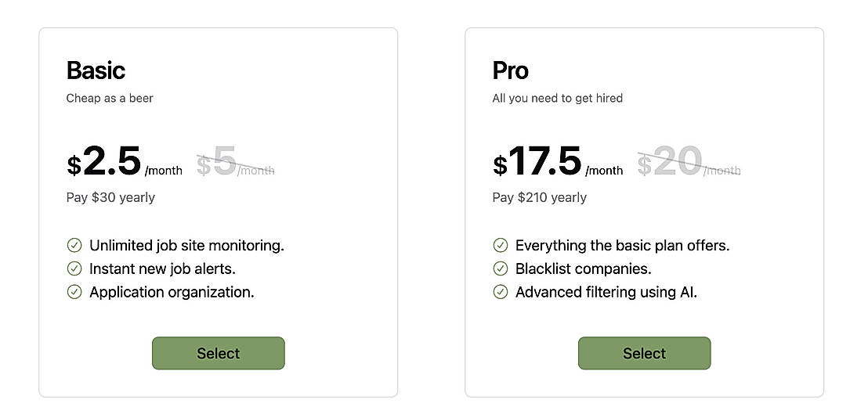This screenshot has height=418, width=868.
Task: Click the Cheap as a beer tagline
Action: 110,99
